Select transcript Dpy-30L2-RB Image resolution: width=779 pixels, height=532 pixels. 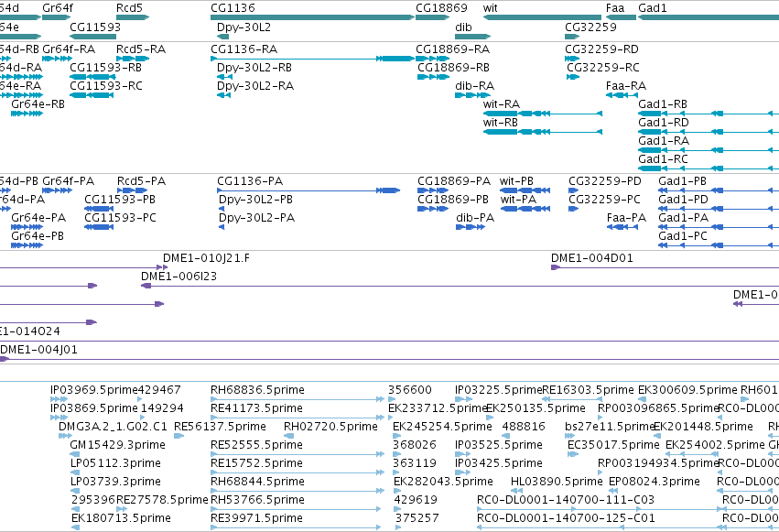(x=224, y=77)
